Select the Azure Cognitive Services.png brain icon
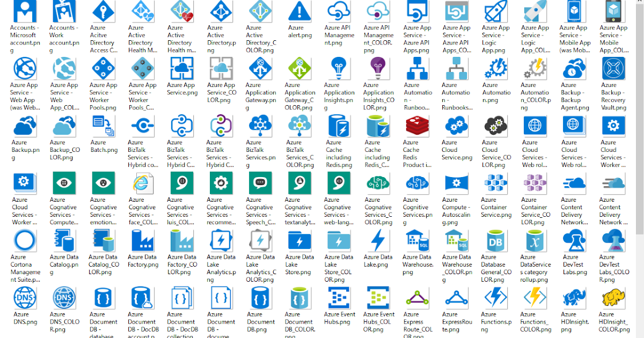This screenshot has height=338, width=644. pos(418,183)
